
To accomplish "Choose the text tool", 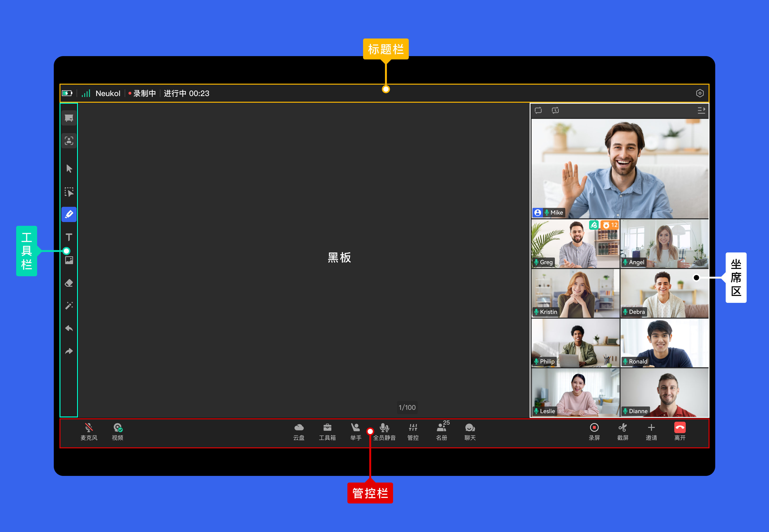I will [x=69, y=237].
